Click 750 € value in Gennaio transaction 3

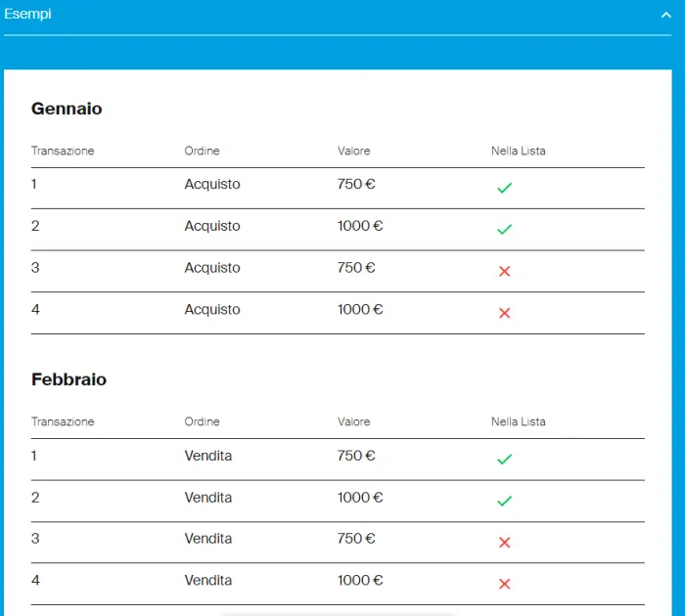[356, 267]
